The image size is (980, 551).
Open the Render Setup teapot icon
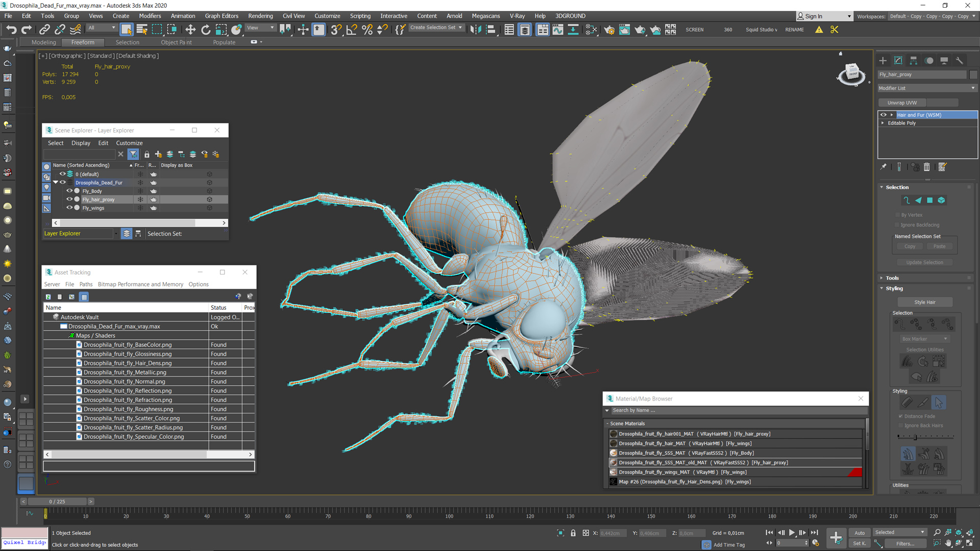point(609,30)
